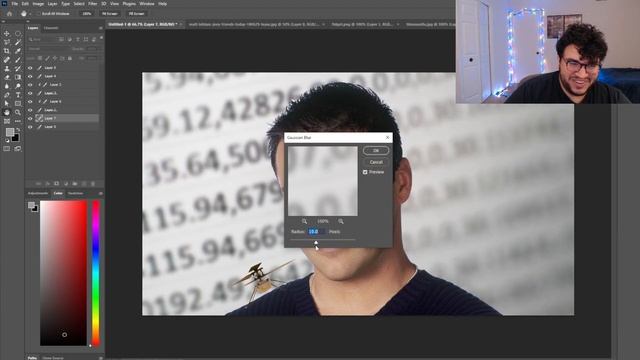Select the Move tool

pos(7,33)
